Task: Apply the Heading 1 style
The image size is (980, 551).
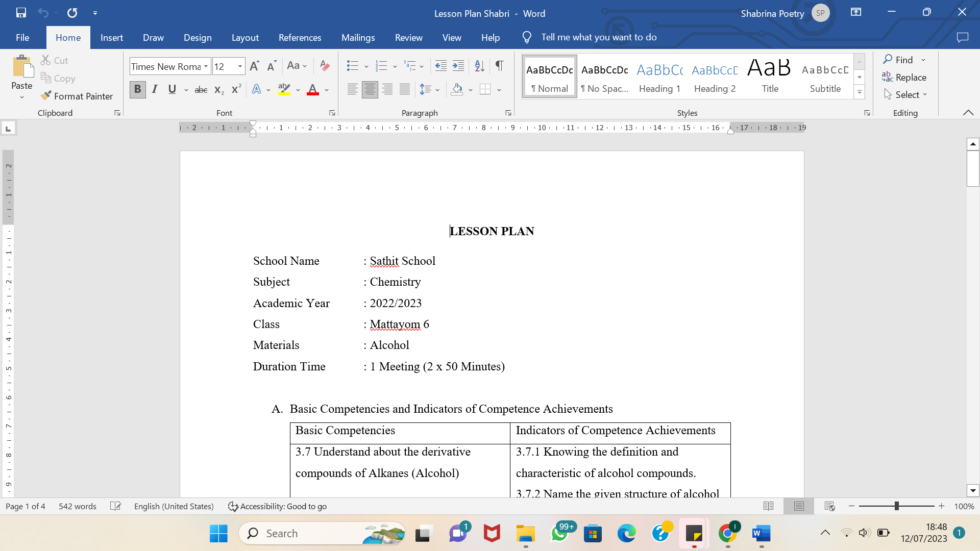Action: (x=659, y=77)
